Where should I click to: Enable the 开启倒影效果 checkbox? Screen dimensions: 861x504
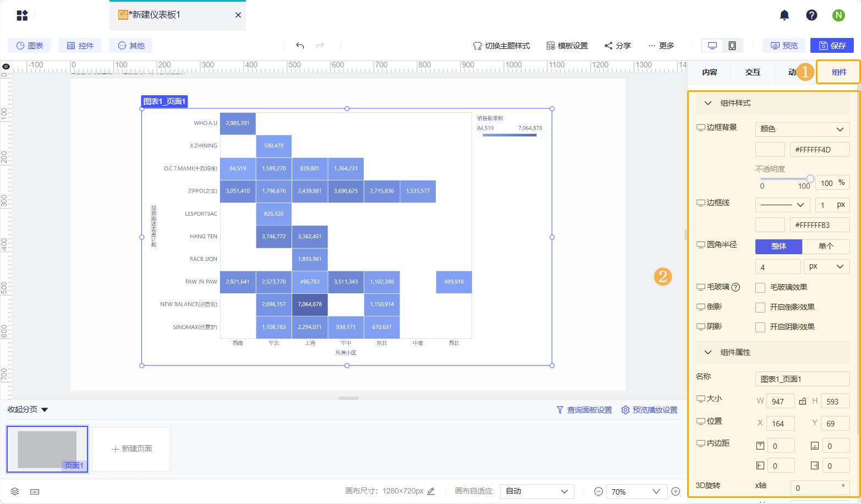760,308
